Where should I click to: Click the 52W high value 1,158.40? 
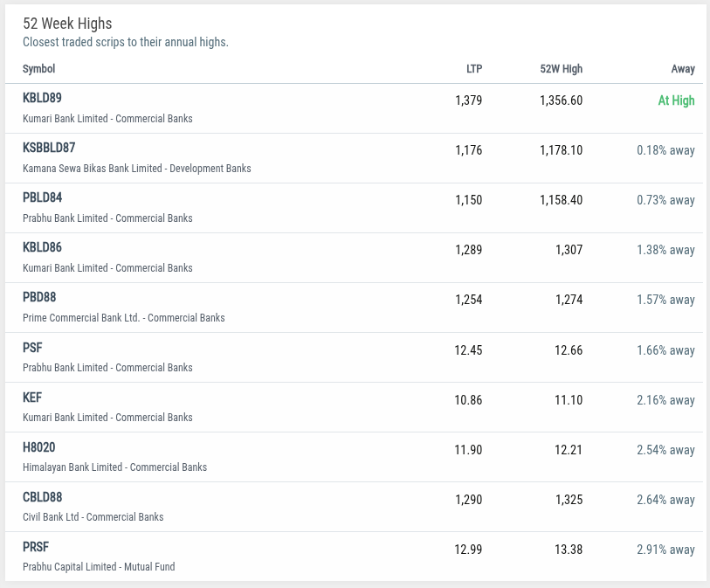[x=561, y=200]
